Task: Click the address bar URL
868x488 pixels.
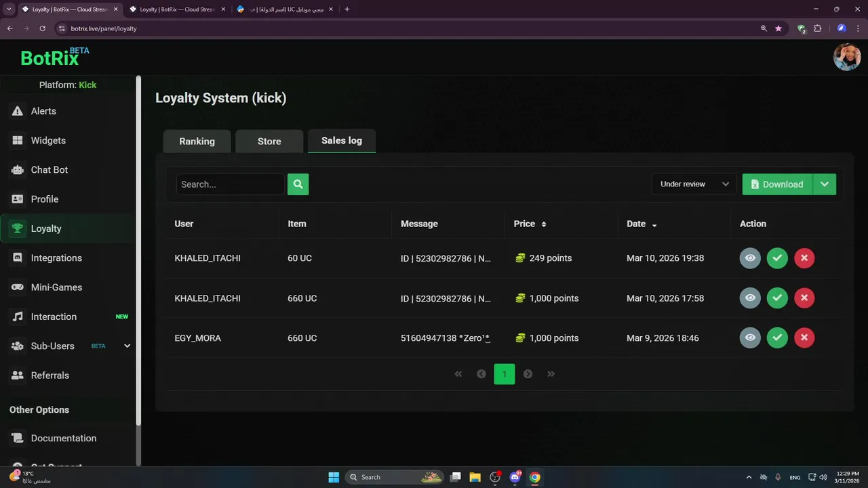Action: (x=104, y=28)
